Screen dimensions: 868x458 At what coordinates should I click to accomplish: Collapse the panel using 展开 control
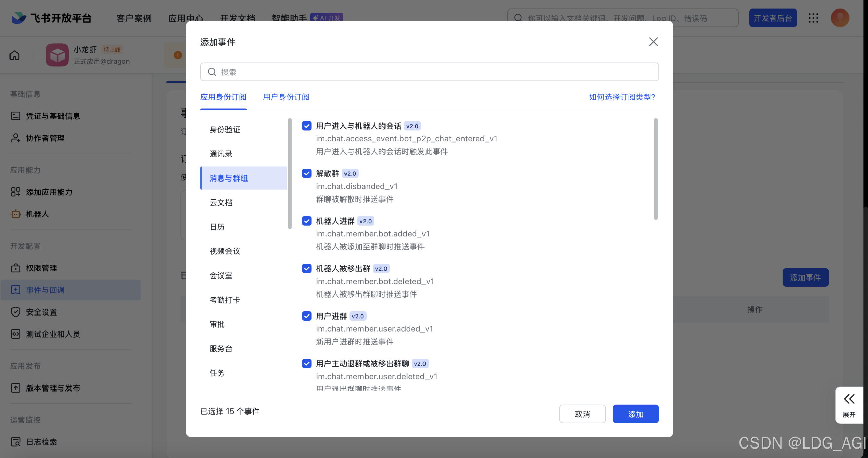tap(849, 405)
